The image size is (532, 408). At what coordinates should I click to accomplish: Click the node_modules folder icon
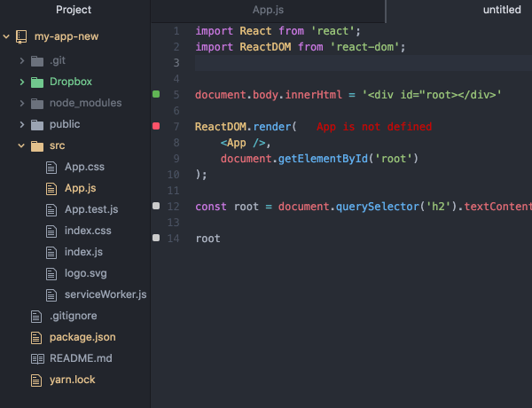tap(37, 104)
